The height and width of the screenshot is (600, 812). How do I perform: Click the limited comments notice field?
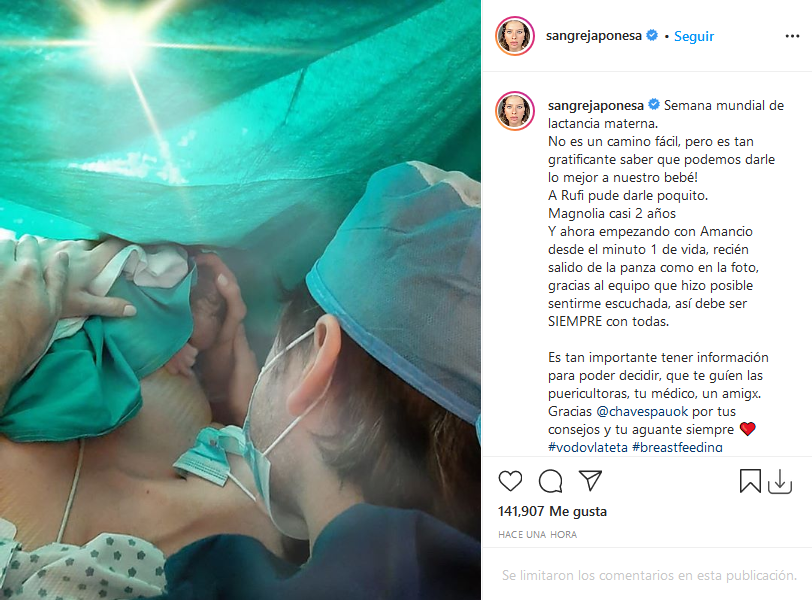click(x=649, y=575)
